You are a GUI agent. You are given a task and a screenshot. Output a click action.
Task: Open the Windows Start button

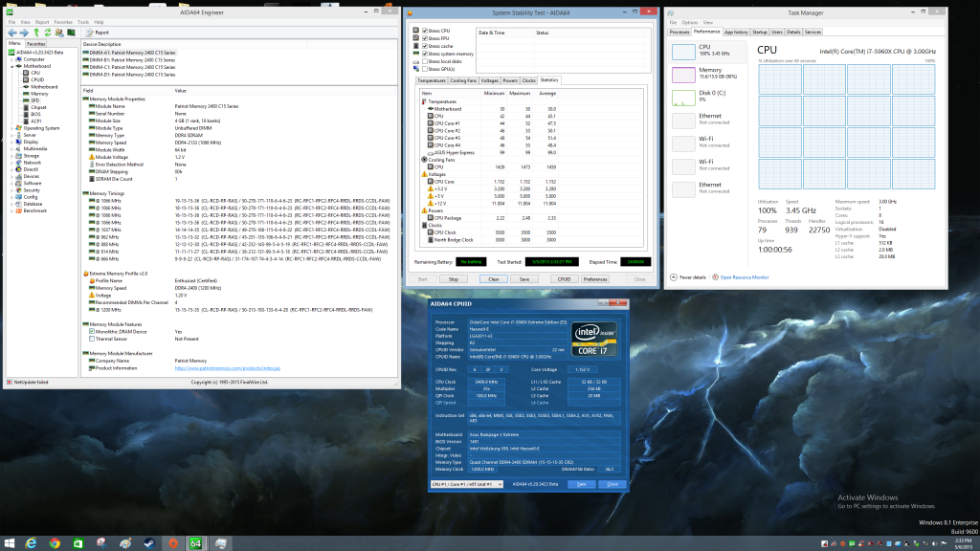(9, 543)
